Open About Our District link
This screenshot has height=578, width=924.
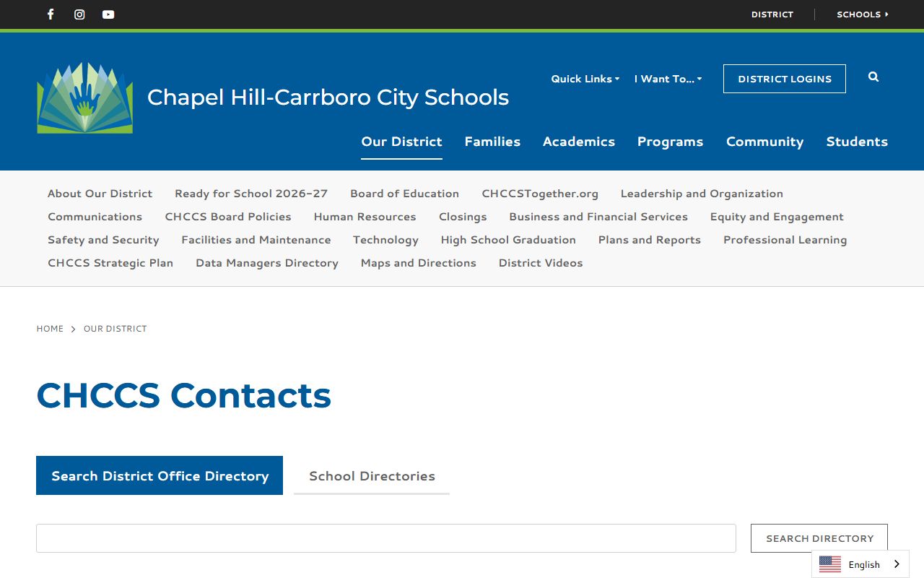click(100, 194)
